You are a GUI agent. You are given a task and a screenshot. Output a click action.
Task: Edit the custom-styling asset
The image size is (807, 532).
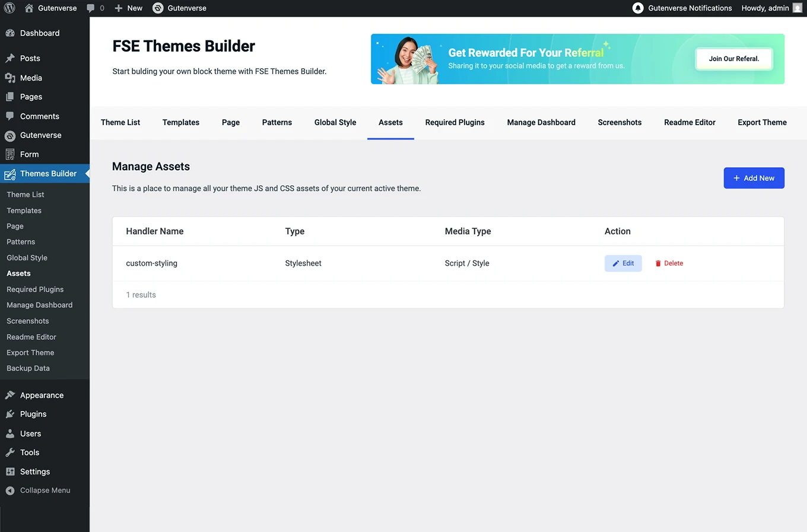tap(623, 263)
